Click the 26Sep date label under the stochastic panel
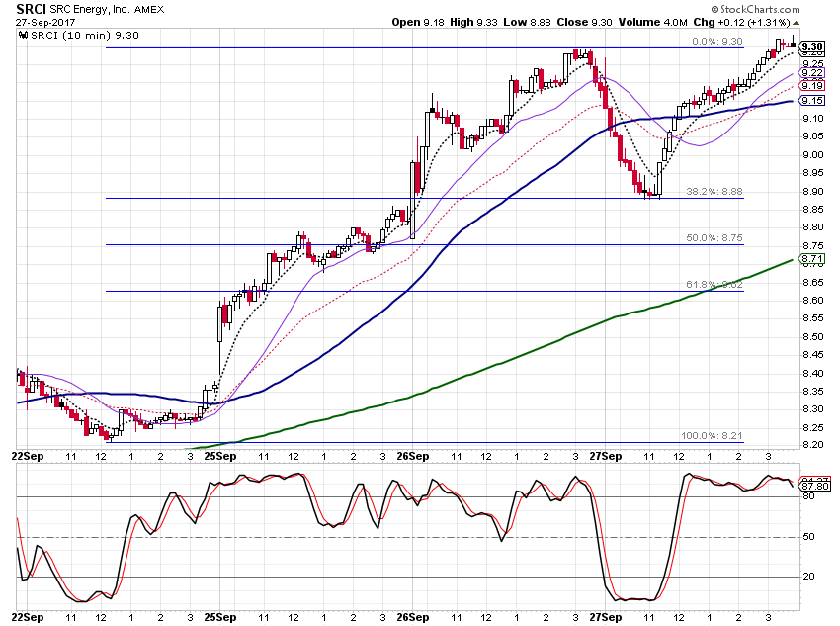This screenshot has height=626, width=840. [x=412, y=617]
